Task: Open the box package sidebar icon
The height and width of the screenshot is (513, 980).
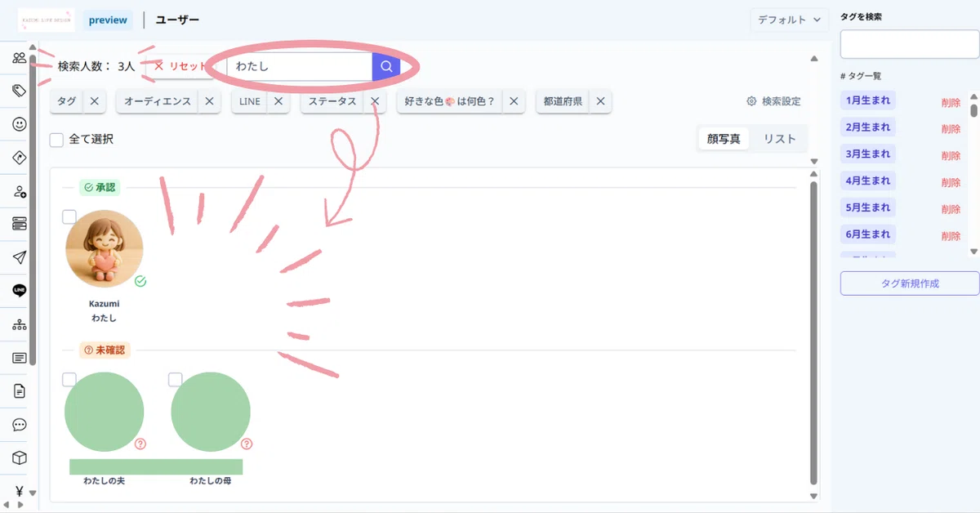Action: [x=19, y=458]
